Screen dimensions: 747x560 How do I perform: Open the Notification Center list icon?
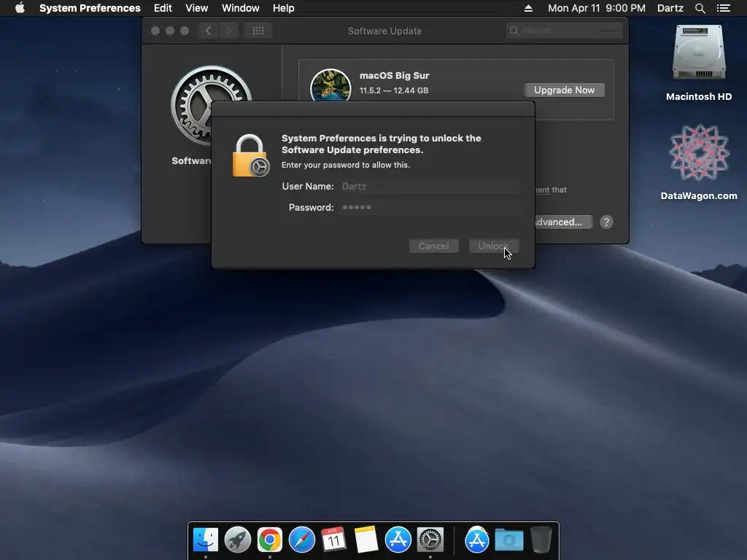[723, 8]
